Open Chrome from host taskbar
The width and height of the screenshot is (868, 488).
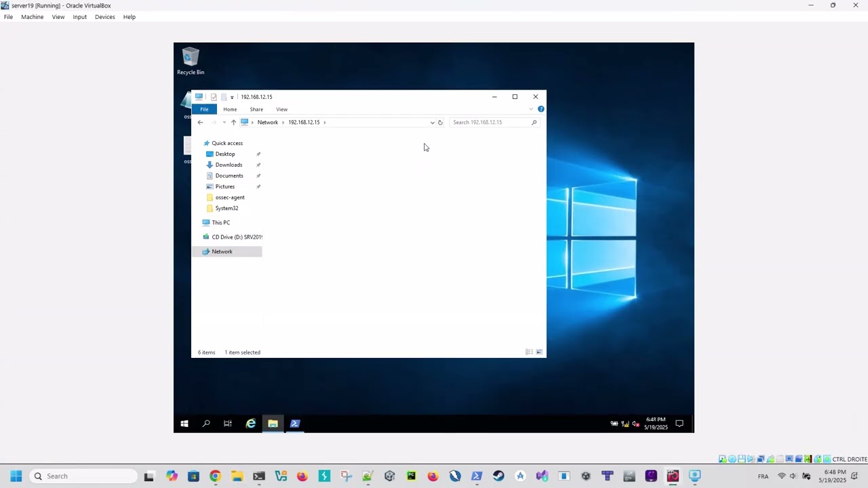[215, 476]
